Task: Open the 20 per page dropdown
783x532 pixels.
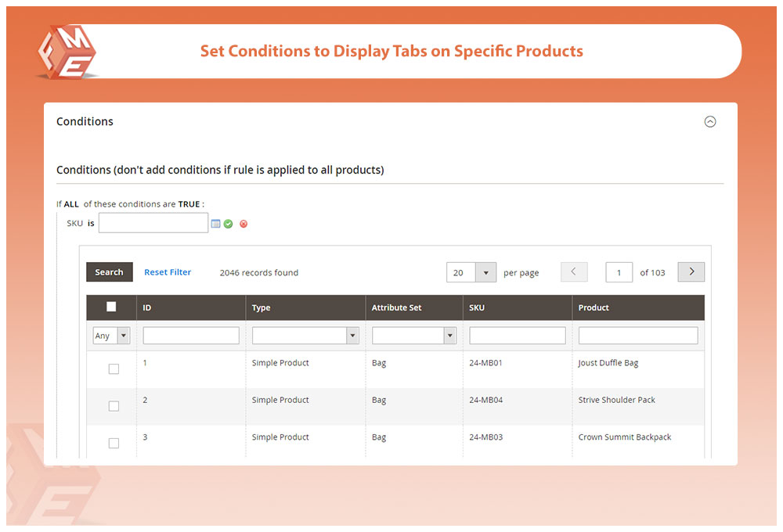Action: (471, 272)
